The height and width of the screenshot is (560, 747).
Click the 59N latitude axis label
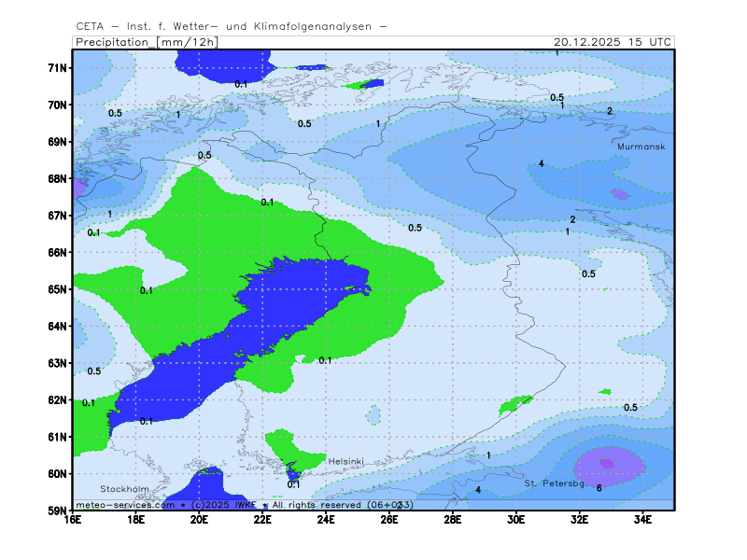[x=59, y=511]
